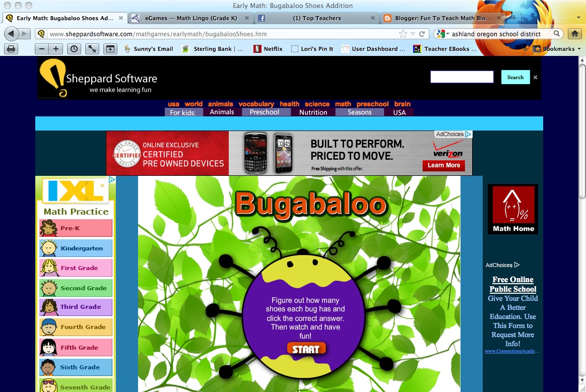Select First Grade math practice

76,268
